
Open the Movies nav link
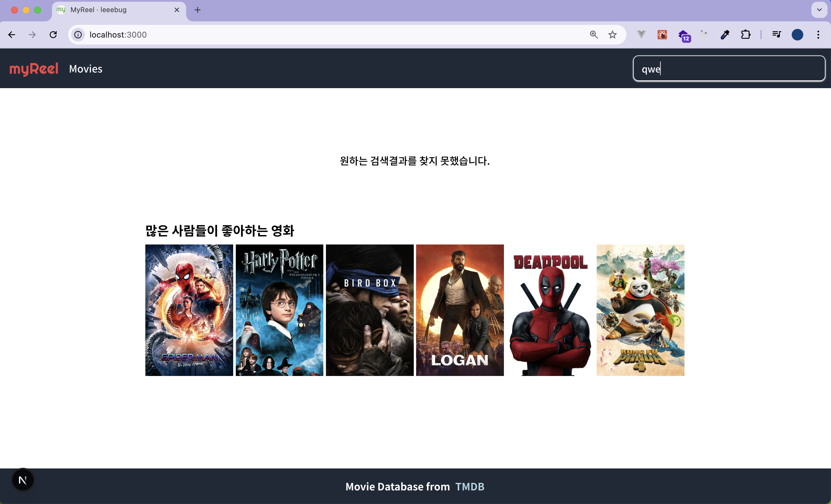(86, 69)
